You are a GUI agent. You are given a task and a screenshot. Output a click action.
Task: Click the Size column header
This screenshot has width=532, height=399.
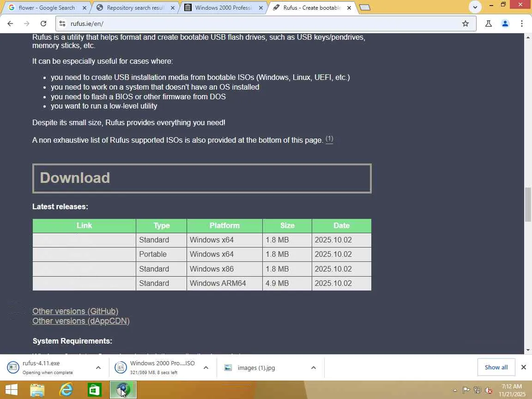pyautogui.click(x=287, y=226)
